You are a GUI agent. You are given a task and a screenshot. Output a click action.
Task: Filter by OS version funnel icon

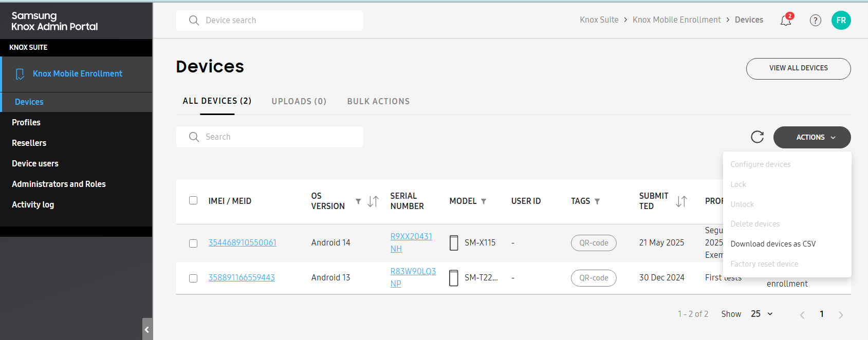click(358, 201)
